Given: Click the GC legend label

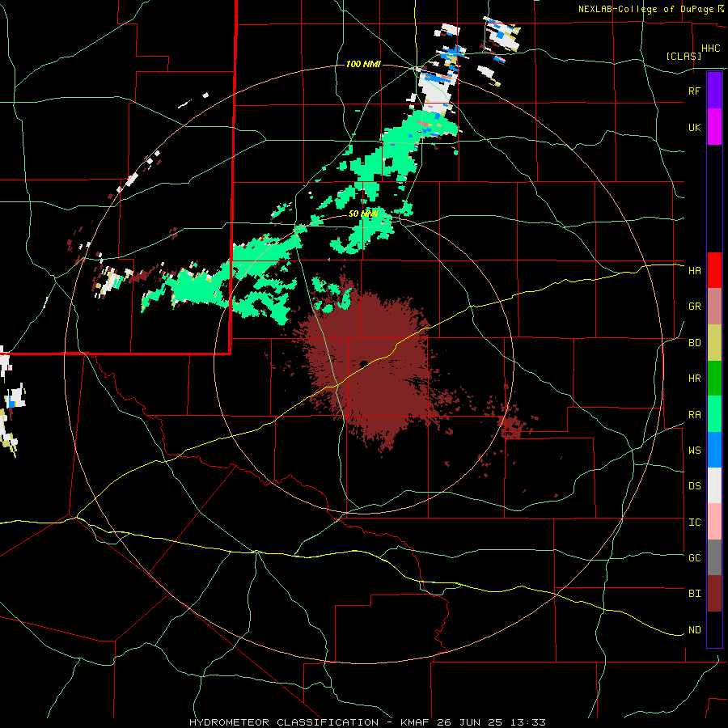Looking at the screenshot, I should click(694, 558).
